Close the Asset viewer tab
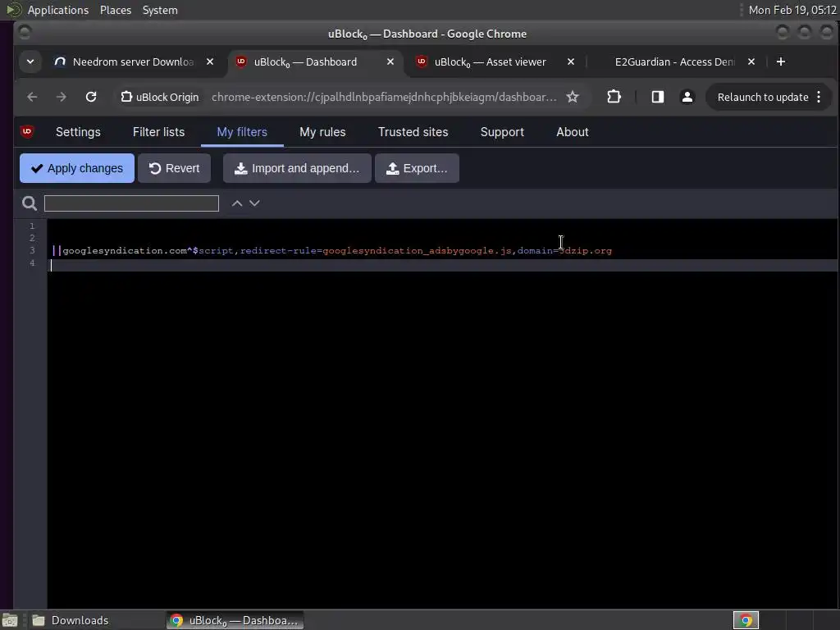 [x=571, y=62]
